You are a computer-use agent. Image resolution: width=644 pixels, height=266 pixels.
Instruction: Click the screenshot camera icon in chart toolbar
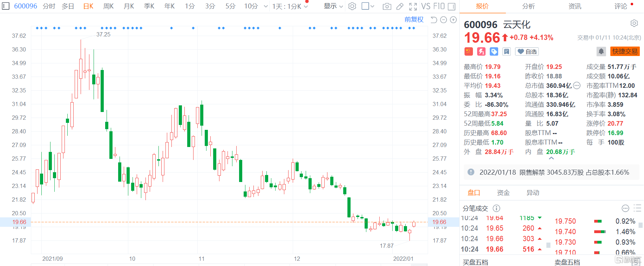(x=387, y=6)
